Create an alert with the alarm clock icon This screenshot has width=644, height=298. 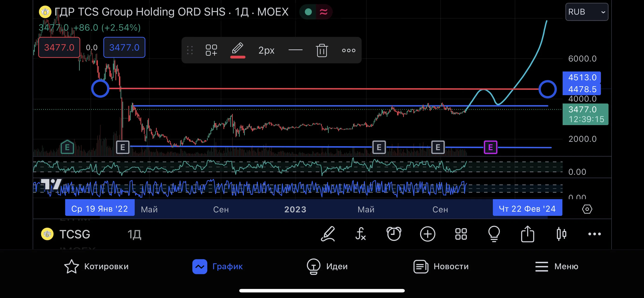(x=394, y=234)
